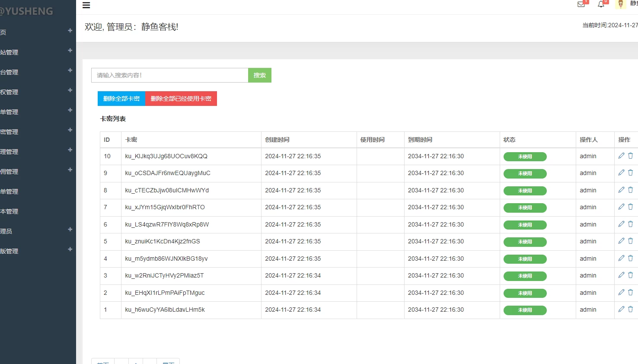Expand the 权管理 sidebar section
Viewport: 638px width, 364px height.
(38, 92)
